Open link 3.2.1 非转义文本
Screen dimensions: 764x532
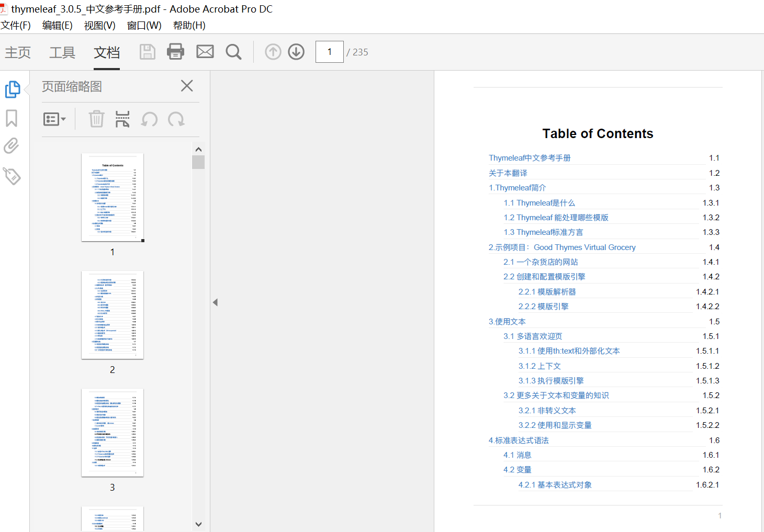pos(547,411)
